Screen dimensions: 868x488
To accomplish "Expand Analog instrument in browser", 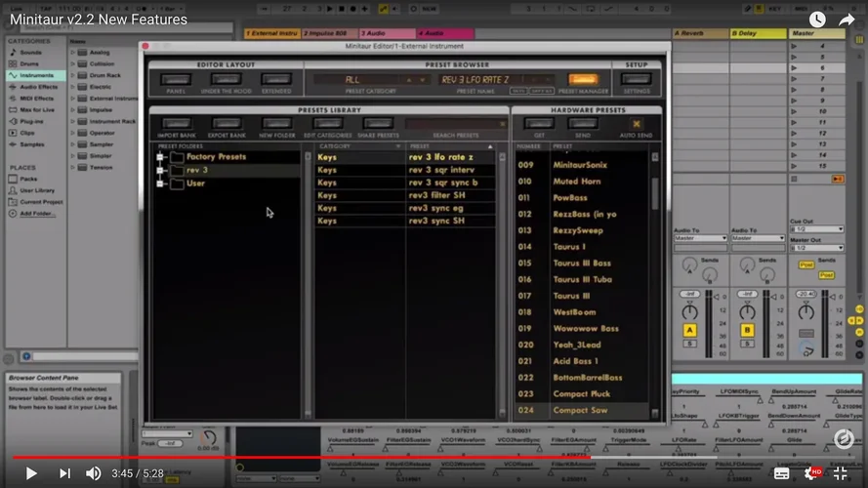I will click(72, 53).
